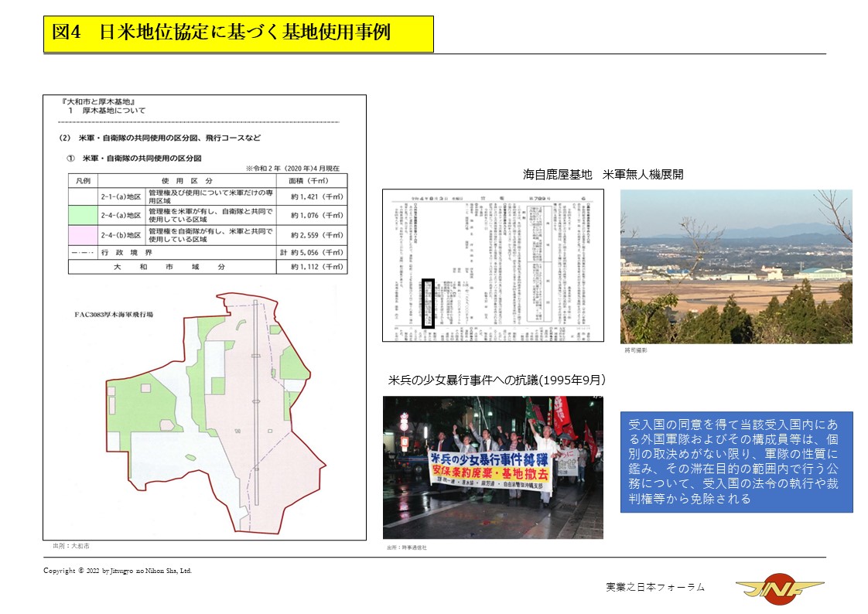Click the row label '大和市域分'
The height and width of the screenshot is (614, 868).
[x=169, y=267]
